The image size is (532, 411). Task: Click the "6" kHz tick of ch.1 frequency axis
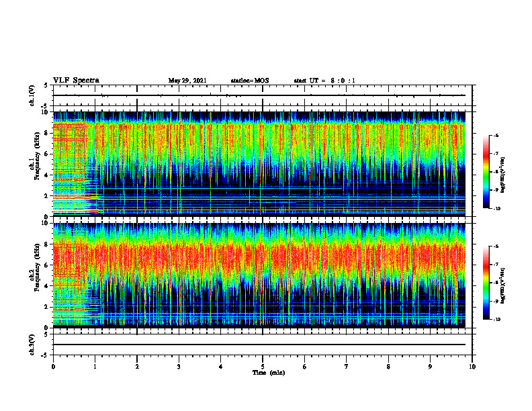48,154
